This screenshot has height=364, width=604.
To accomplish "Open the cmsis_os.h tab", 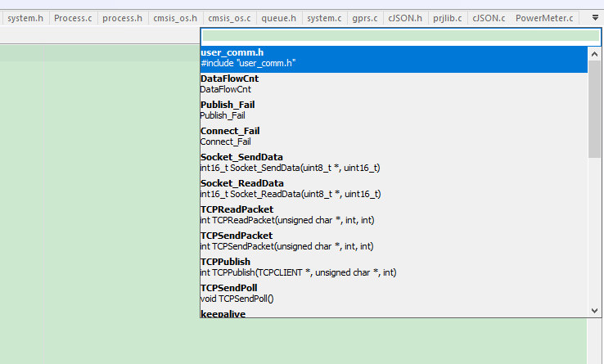I will click(x=175, y=18).
